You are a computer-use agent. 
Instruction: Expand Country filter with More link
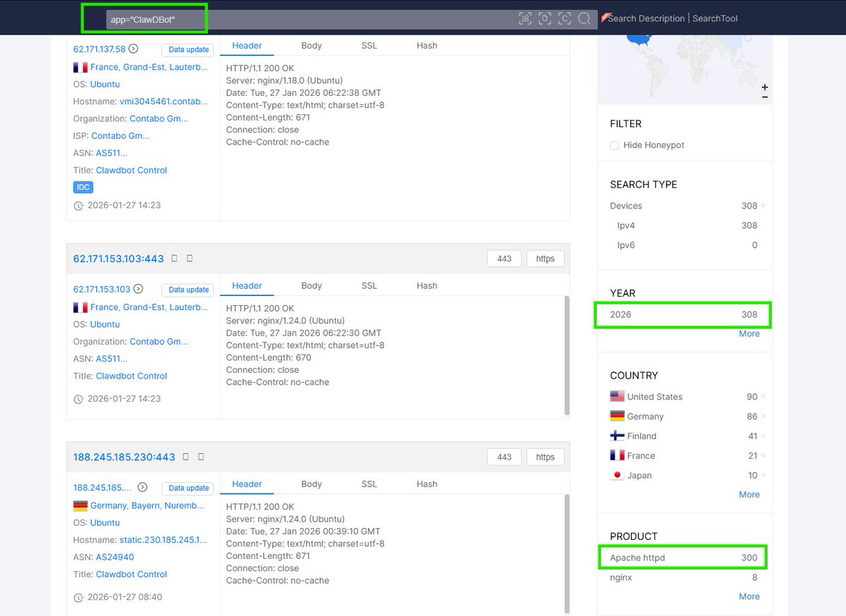(749, 494)
